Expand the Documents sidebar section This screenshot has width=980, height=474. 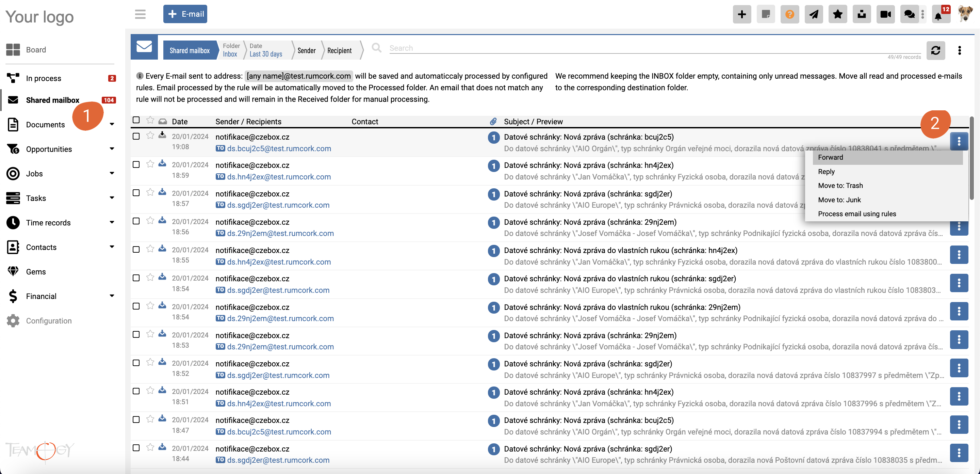[x=112, y=124]
